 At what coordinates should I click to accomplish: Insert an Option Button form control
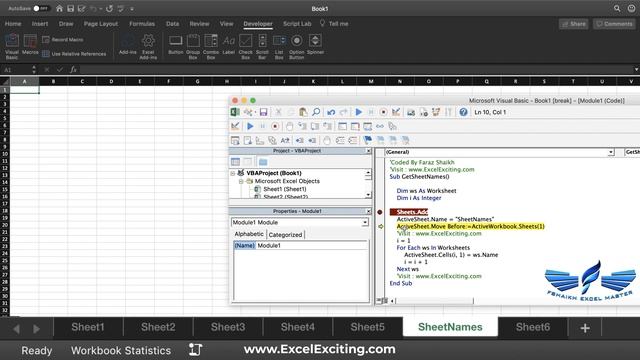pyautogui.click(x=297, y=47)
